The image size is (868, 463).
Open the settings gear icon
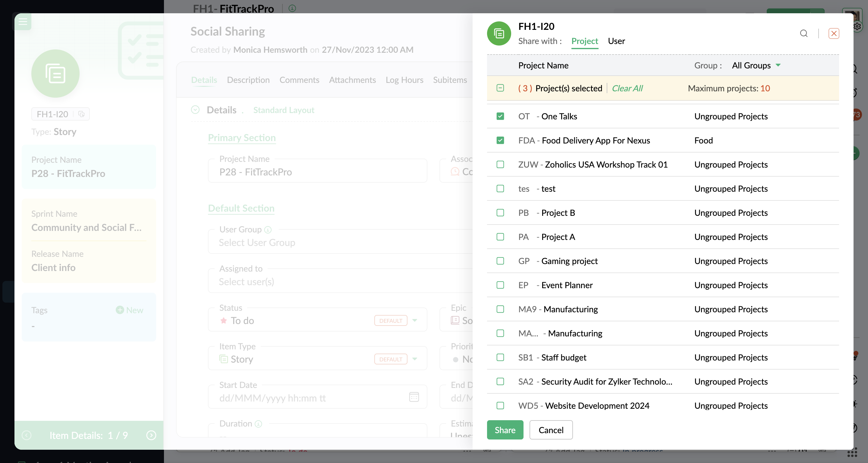[x=857, y=26]
